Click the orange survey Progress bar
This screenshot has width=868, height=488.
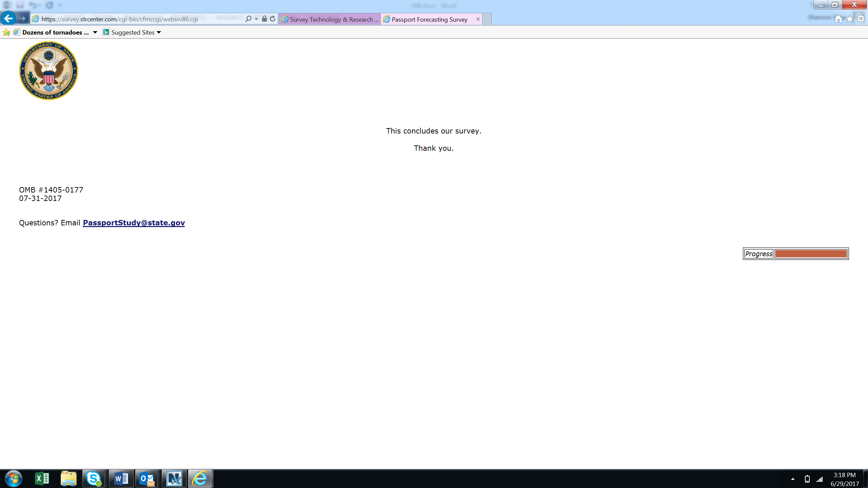[x=811, y=254]
